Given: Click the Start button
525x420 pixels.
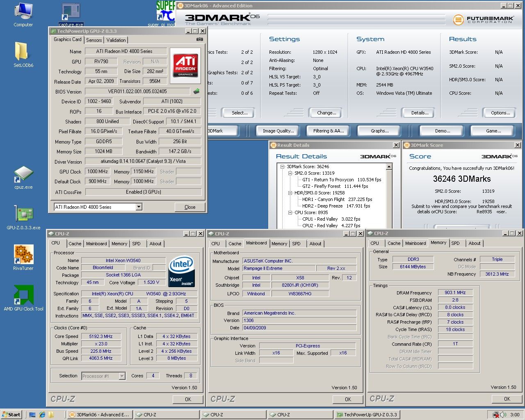Looking at the screenshot, I should point(11,415).
